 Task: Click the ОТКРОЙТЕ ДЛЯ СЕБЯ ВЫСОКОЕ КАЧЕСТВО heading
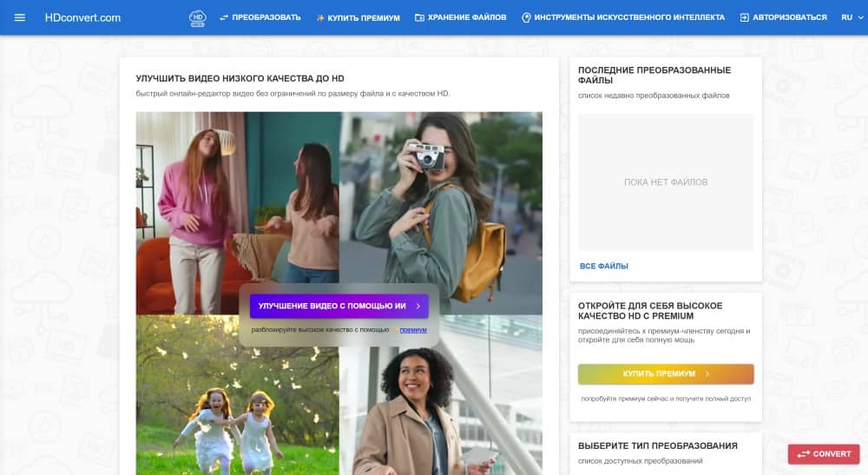(x=650, y=311)
